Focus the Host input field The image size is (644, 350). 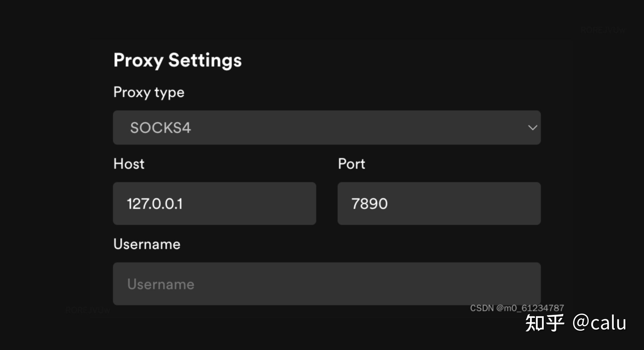click(214, 204)
